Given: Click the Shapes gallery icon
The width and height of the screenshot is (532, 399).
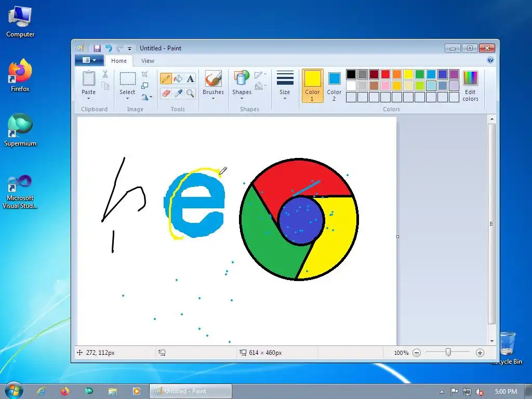Looking at the screenshot, I should 242,78.
